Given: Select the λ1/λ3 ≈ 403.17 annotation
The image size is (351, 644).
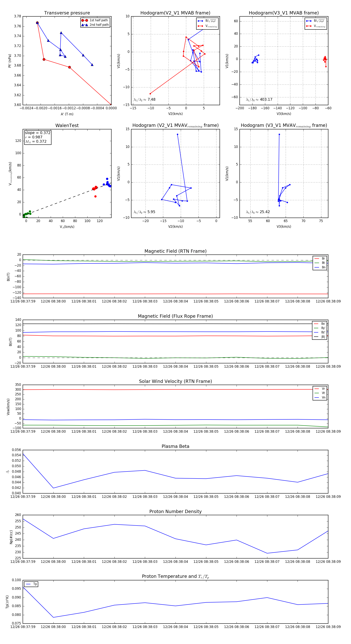Looking at the screenshot, I should pyautogui.click(x=259, y=100).
